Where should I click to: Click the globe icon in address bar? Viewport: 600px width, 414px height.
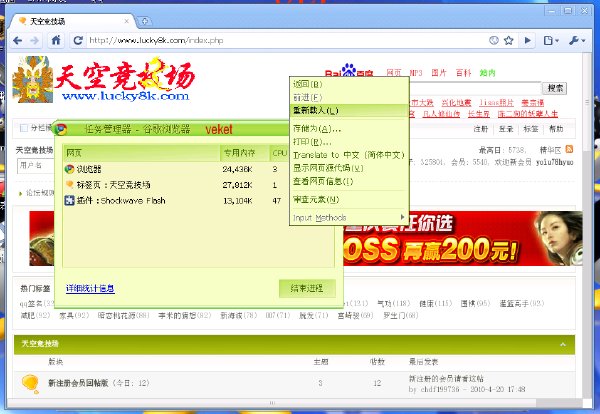[x=494, y=40]
